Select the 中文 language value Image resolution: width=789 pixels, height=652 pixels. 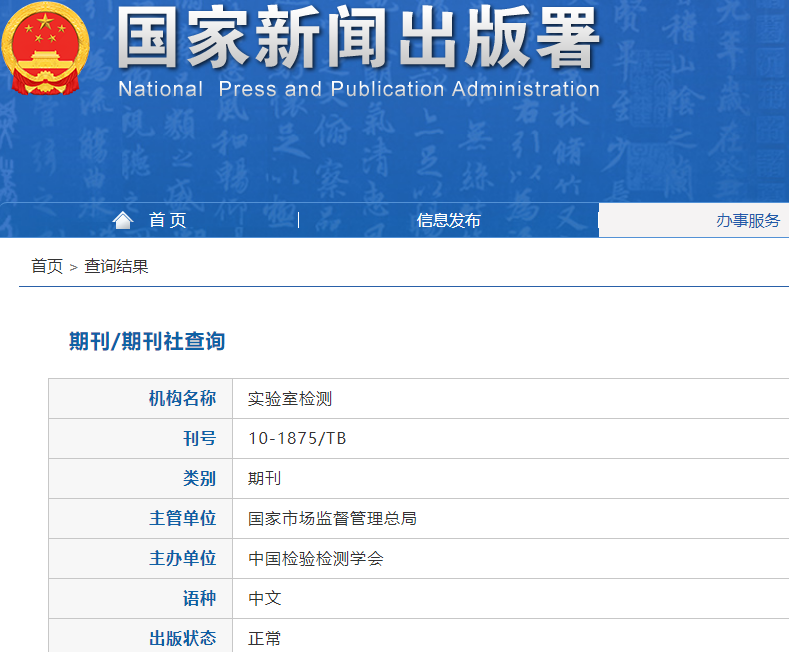[264, 598]
